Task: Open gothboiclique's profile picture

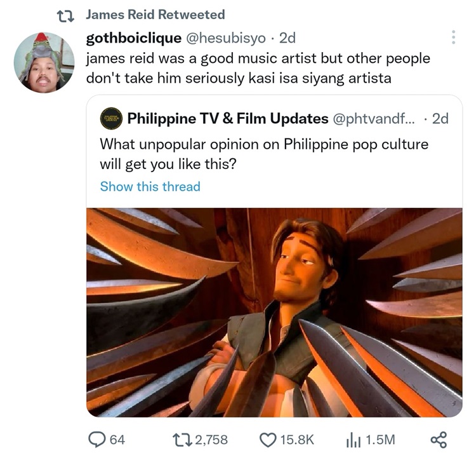Action: (x=44, y=62)
